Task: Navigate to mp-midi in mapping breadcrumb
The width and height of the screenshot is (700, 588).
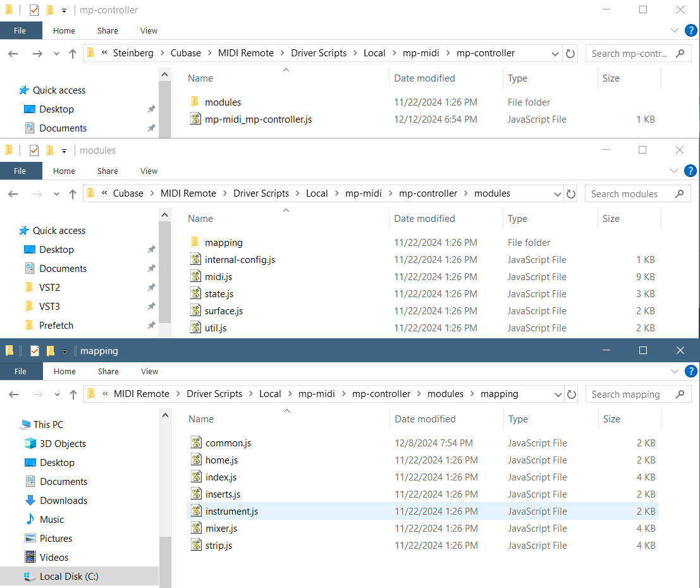Action: click(317, 394)
